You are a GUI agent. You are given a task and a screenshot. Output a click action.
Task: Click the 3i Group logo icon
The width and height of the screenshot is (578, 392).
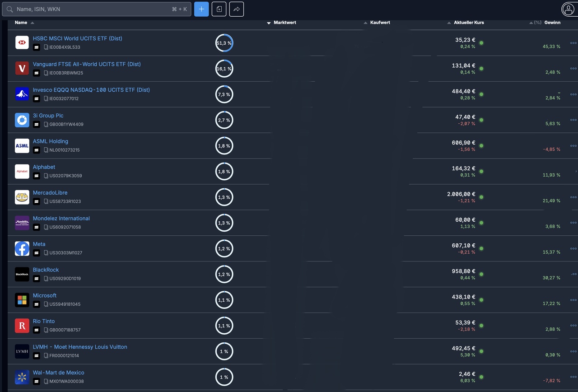pos(22,120)
